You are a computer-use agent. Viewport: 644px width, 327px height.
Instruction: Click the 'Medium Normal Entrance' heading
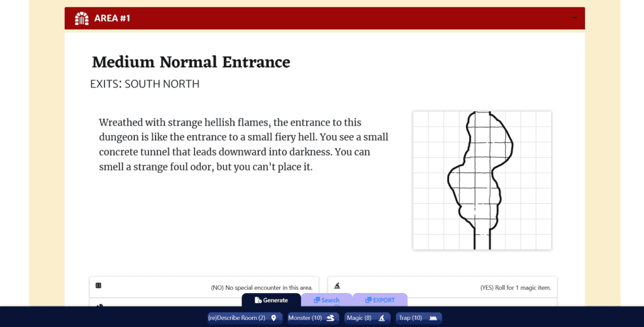click(191, 62)
